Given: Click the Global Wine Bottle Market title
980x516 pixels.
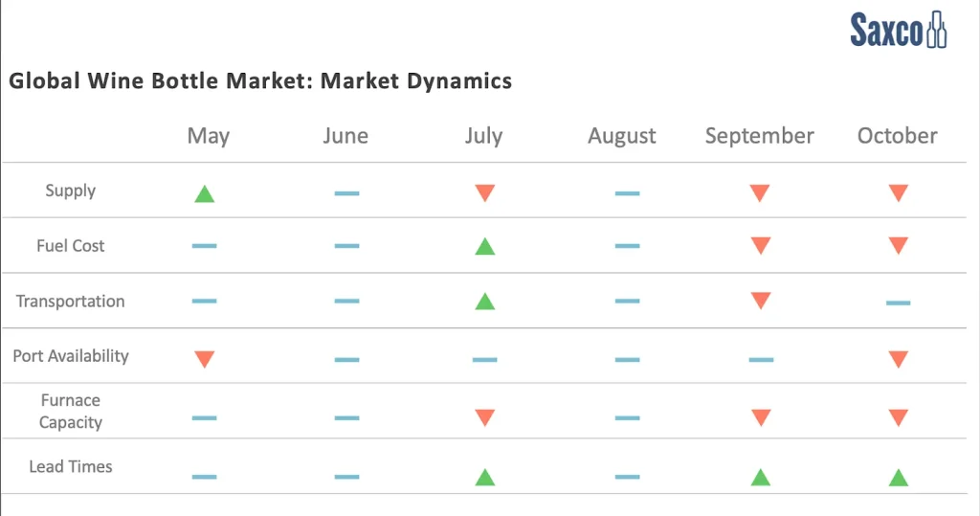Looking at the screenshot, I should 260,81.
